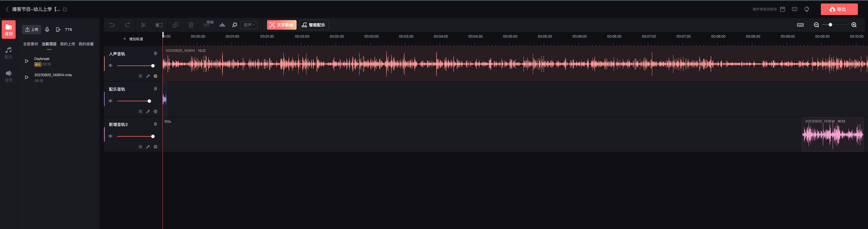Screen dimensions: 868x229
Task: Adjust the timeline zoom slider handle
Action: (830, 25)
